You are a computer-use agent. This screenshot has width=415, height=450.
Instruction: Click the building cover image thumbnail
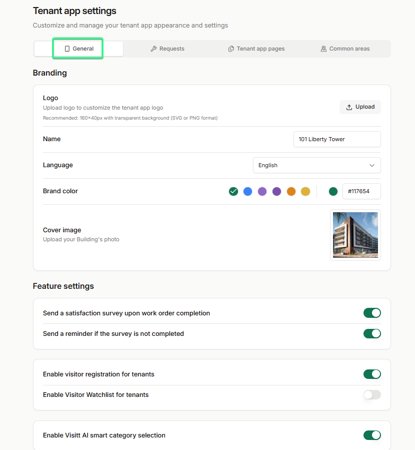[x=355, y=235]
